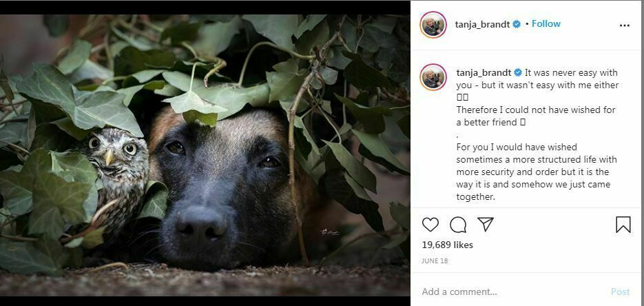
Task: Share the post using the paper plane icon
Action: click(486, 225)
